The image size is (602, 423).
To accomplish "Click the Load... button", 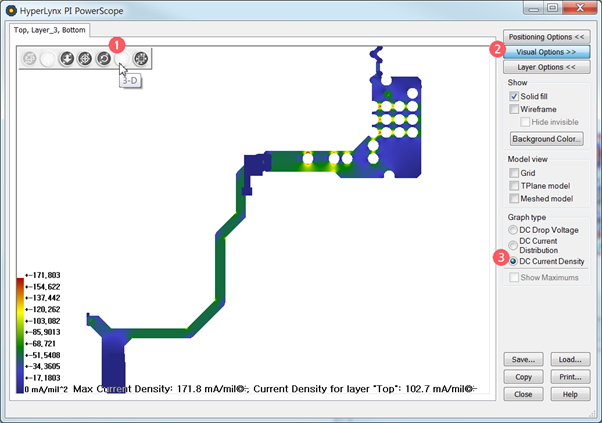I will click(x=570, y=360).
